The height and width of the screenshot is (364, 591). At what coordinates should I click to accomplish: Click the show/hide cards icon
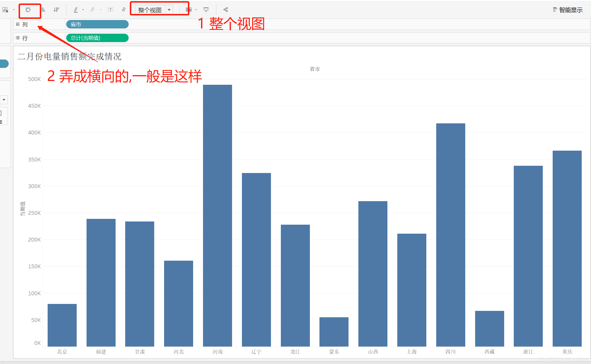189,10
